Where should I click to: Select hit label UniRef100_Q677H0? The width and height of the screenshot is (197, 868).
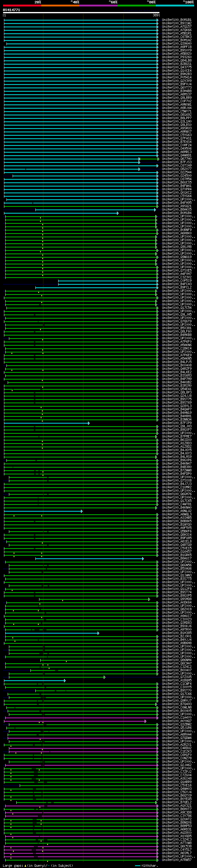coord(177,159)
